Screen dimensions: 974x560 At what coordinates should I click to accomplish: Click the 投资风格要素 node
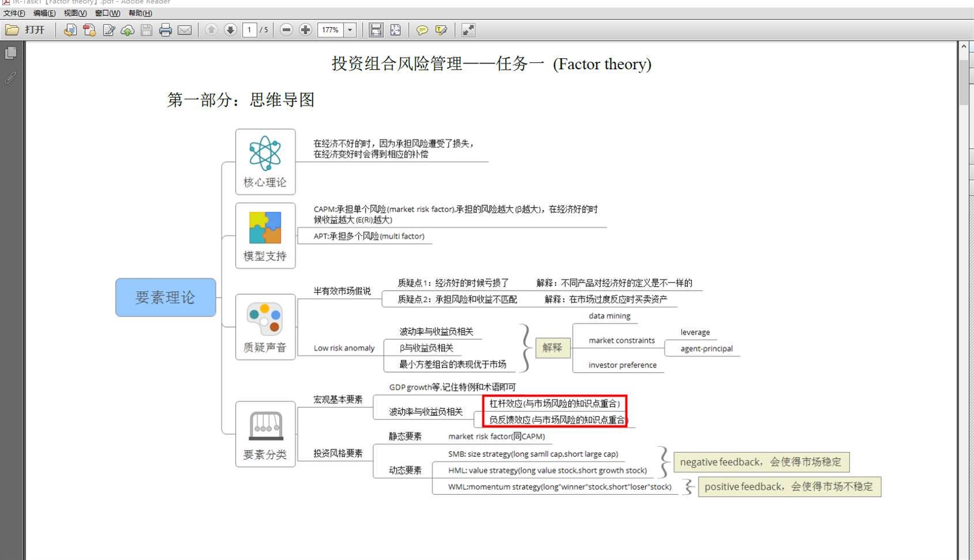338,453
